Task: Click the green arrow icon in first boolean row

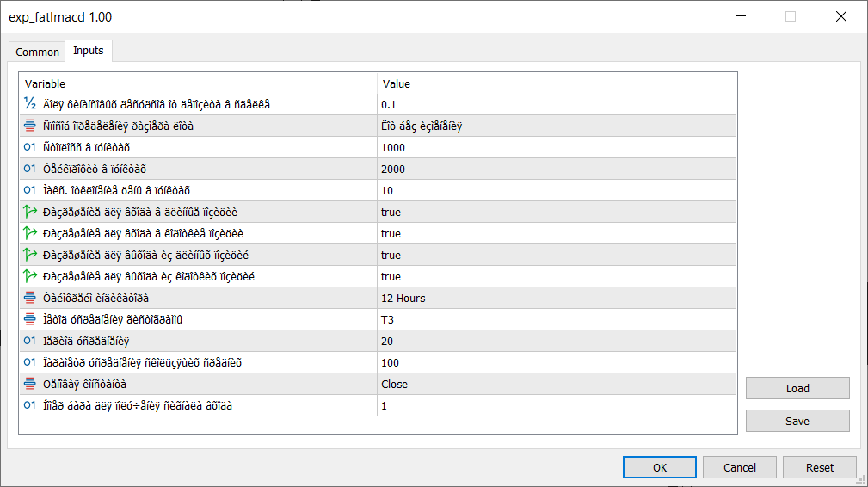Action: pyautogui.click(x=30, y=212)
